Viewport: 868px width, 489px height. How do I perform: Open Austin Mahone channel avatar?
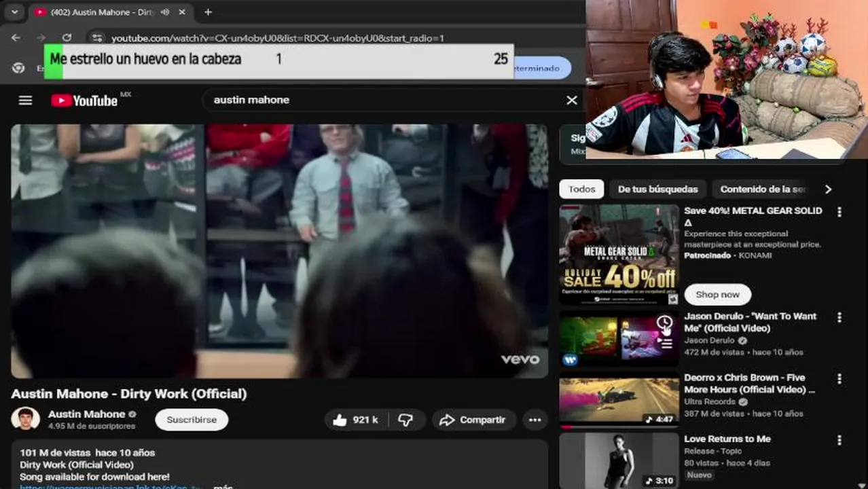[x=26, y=419]
